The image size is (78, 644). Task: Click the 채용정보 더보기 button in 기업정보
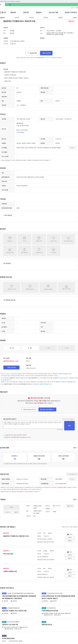(x=70, y=506)
